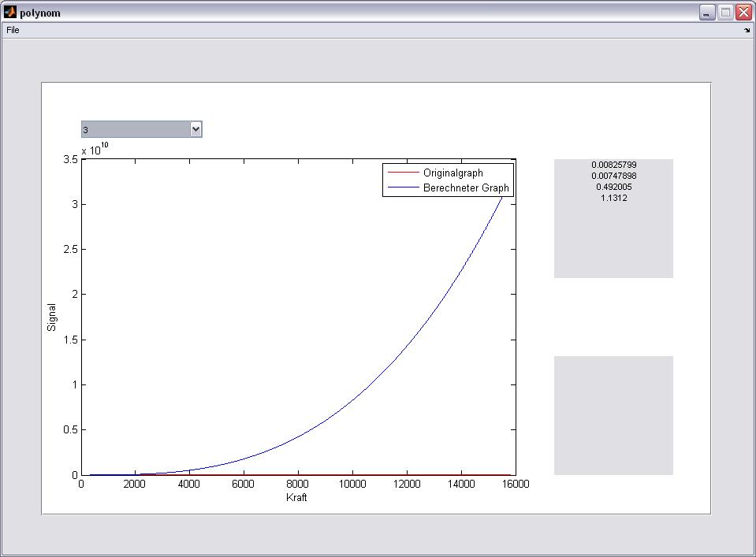Click the coefficient value 0.492005
756x557 pixels.
tap(613, 187)
